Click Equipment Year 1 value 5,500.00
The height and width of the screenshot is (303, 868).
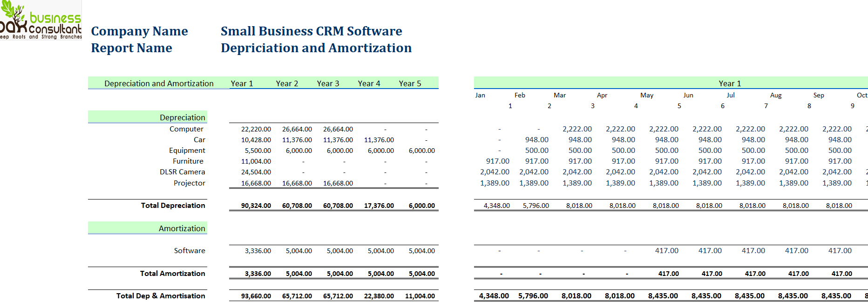258,151
